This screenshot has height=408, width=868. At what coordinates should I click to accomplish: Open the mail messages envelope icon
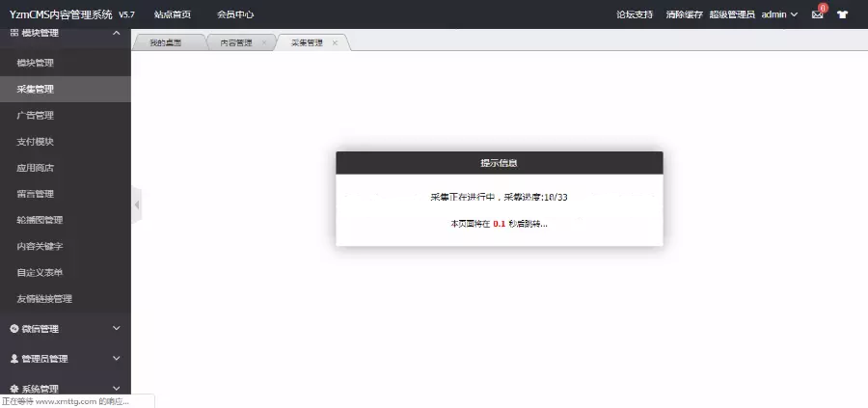[x=817, y=14]
